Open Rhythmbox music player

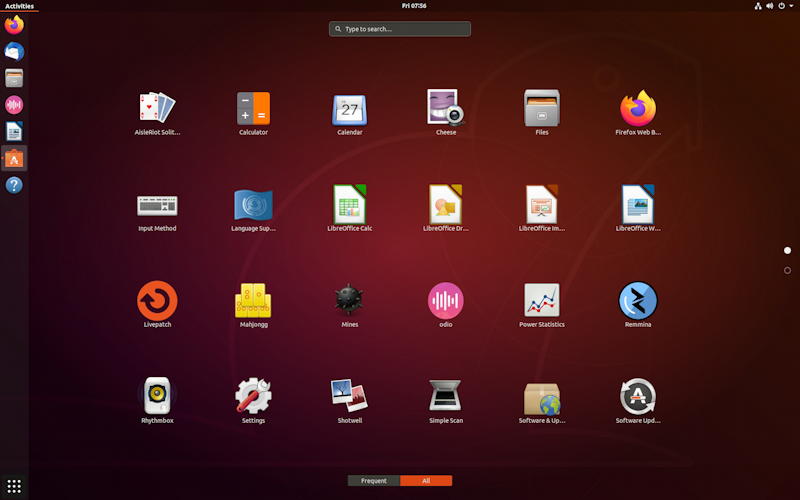point(157,396)
